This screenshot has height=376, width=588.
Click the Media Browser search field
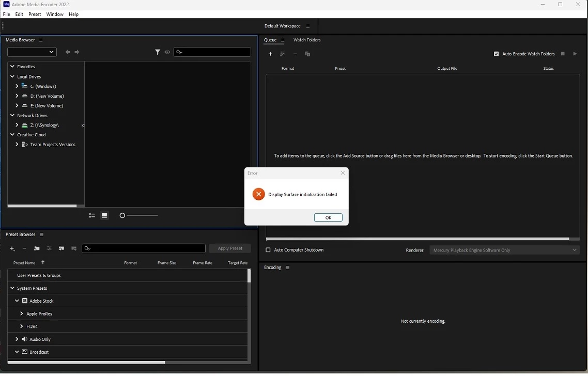tap(212, 52)
